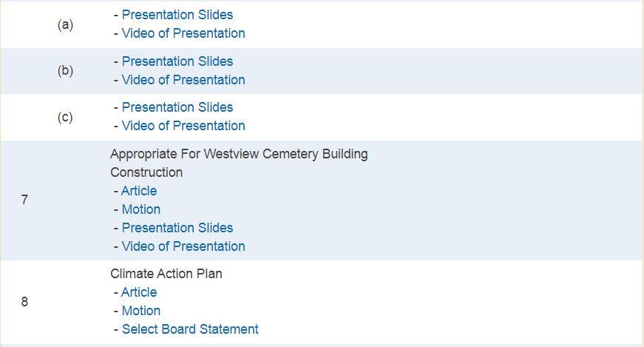Watch Video of Presentation for Westview Cemetery
The width and height of the screenshot is (644, 347).
(x=183, y=246)
